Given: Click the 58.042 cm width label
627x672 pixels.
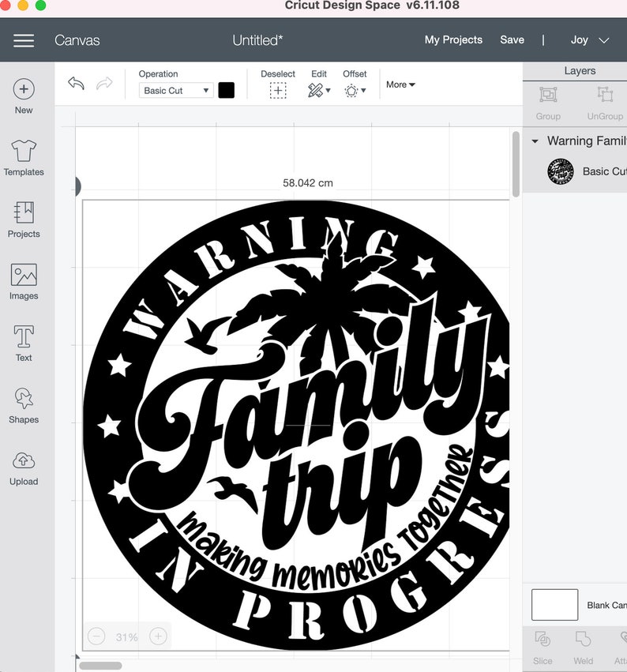Looking at the screenshot, I should coord(308,183).
